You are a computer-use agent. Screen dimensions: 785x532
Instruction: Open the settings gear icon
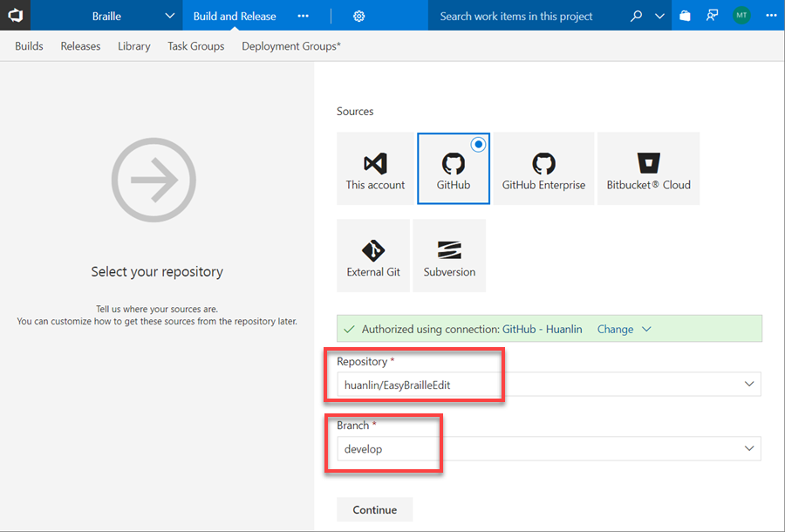358,16
